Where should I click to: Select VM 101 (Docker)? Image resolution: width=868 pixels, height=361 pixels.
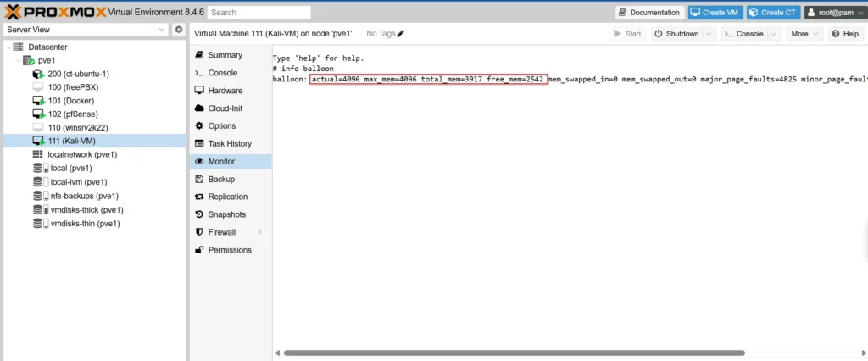(71, 101)
